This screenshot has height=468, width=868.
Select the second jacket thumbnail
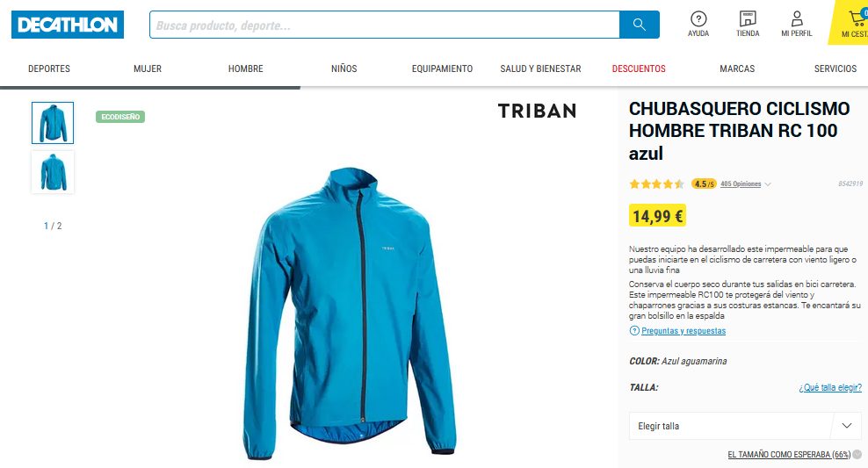(x=53, y=172)
